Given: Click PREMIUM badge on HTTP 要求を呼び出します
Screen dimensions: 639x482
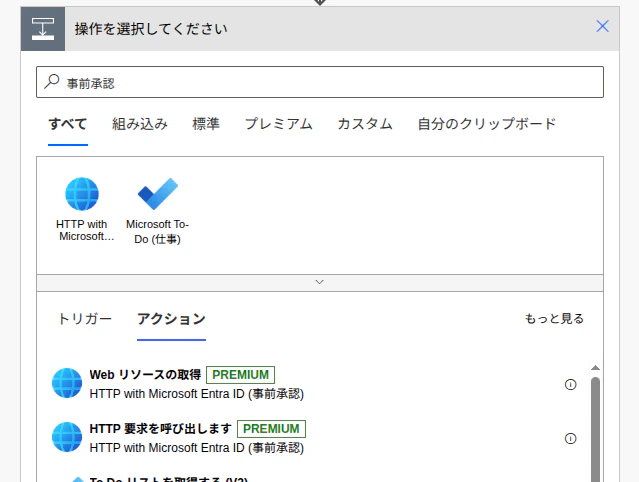Looking at the screenshot, I should click(x=271, y=429).
